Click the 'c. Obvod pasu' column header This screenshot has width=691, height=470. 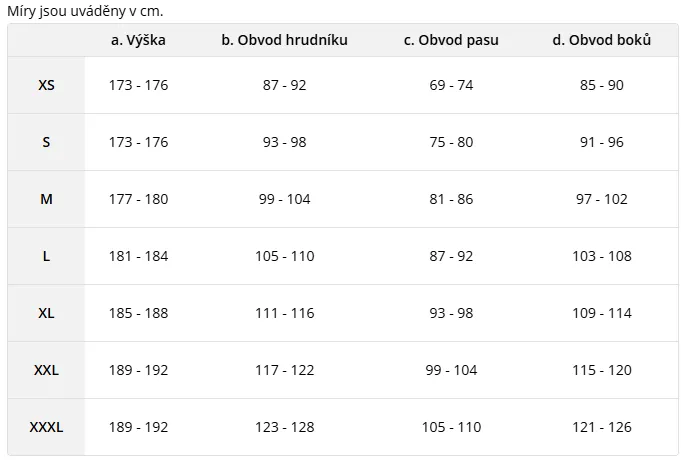(451, 41)
